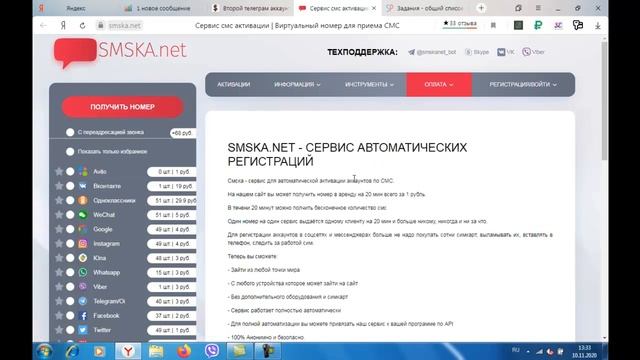Click Facebook price badge 37 шт | 2 руб
640x360 pixels.
point(171,316)
